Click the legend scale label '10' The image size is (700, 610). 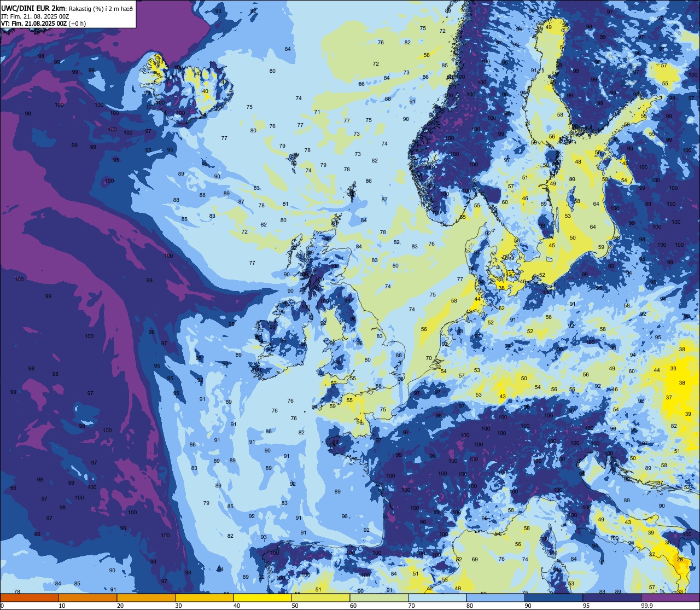point(62,606)
